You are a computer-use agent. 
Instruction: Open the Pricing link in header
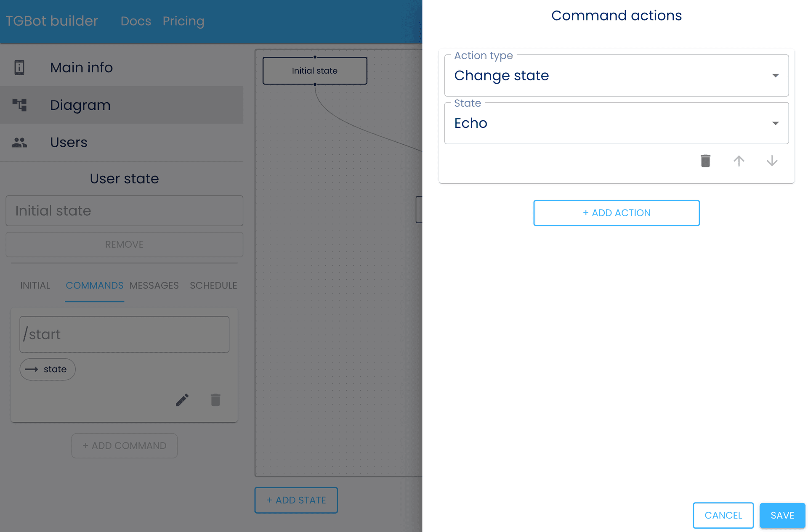[183, 21]
